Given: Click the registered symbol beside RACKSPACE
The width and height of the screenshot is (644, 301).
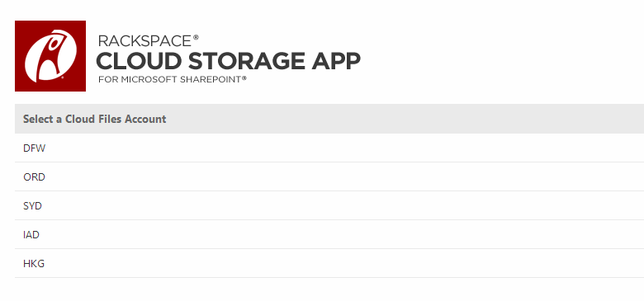Looking at the screenshot, I should pyautogui.click(x=196, y=37).
